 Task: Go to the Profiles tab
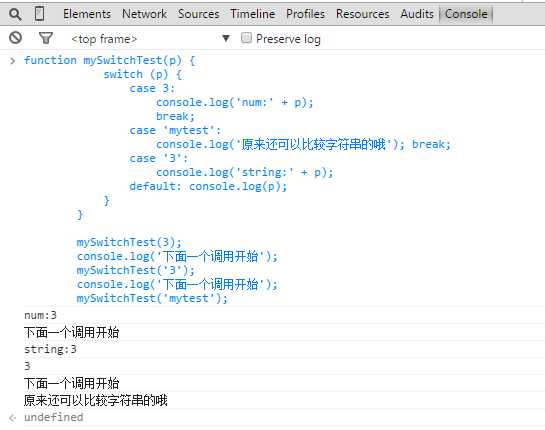(x=306, y=14)
